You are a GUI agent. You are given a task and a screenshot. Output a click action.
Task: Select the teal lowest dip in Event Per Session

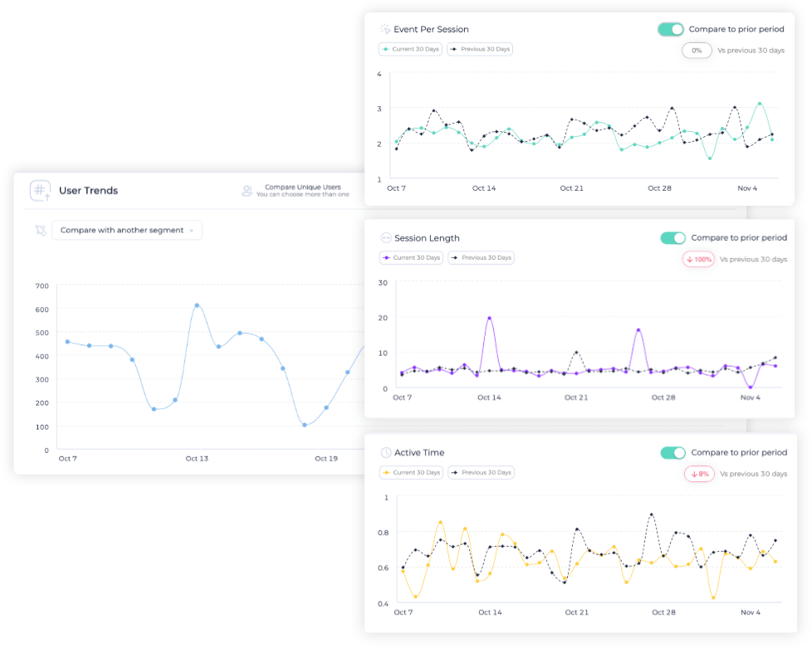pyautogui.click(x=710, y=158)
